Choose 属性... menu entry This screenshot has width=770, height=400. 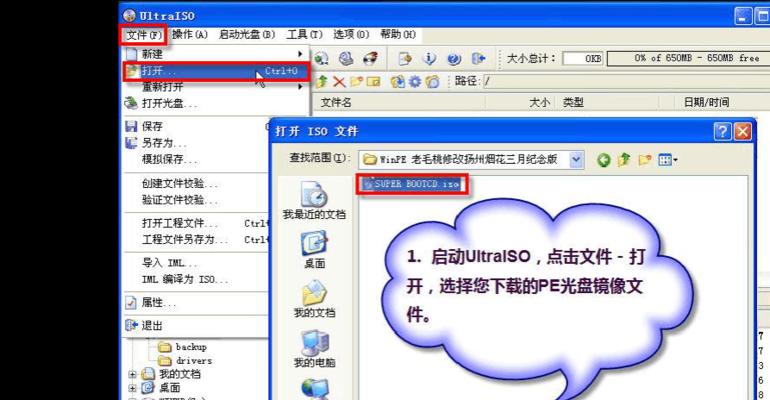(x=195, y=302)
